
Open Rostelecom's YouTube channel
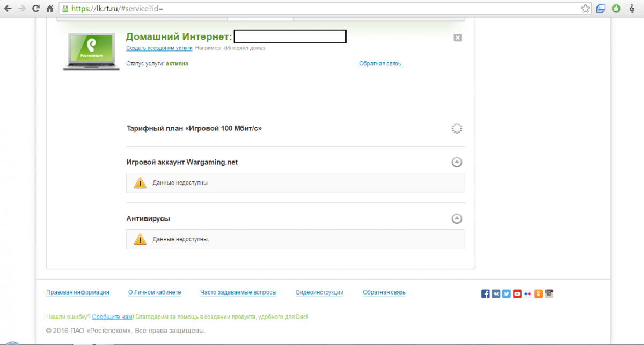coord(517,293)
